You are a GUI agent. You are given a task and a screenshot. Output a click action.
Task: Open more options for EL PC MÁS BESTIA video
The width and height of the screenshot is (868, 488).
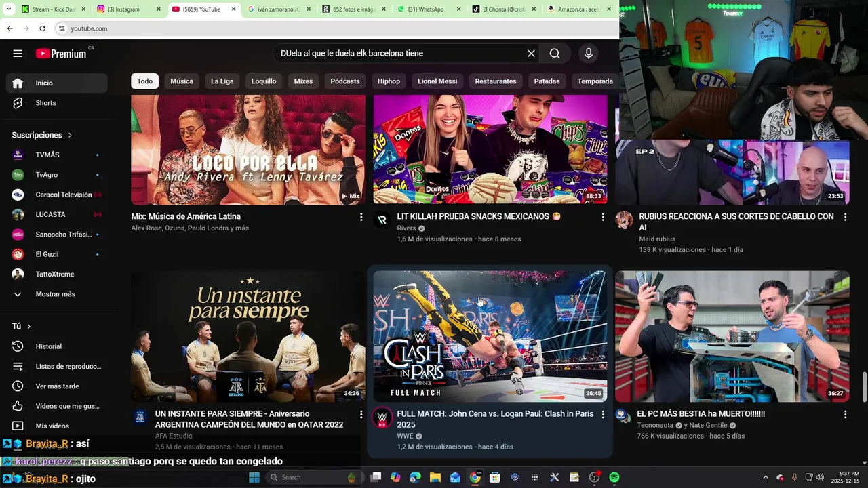click(x=845, y=414)
